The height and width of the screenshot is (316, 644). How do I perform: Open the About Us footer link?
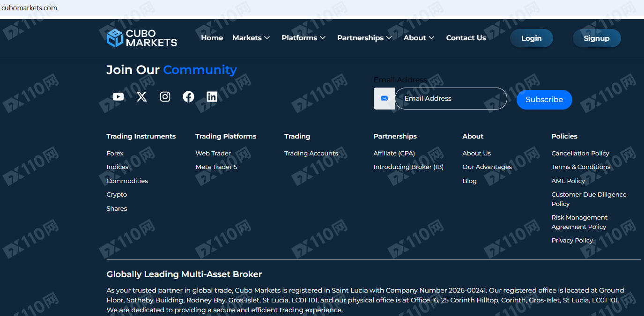tap(477, 153)
